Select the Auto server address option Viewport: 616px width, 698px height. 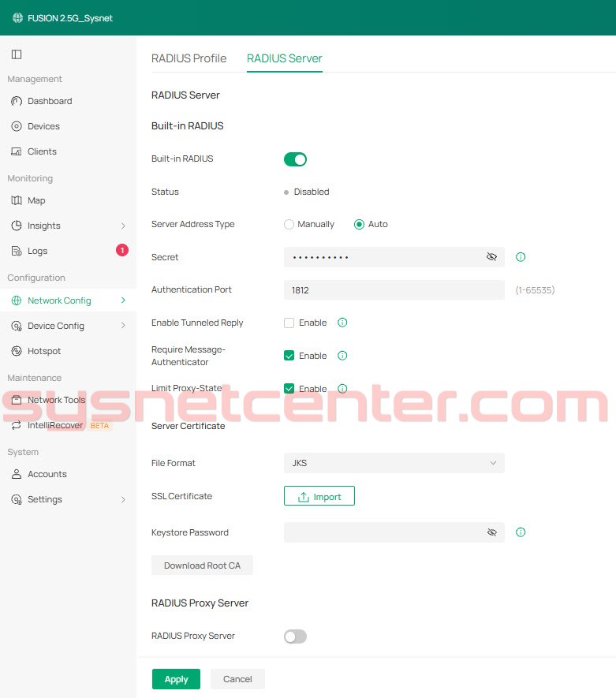tap(359, 224)
